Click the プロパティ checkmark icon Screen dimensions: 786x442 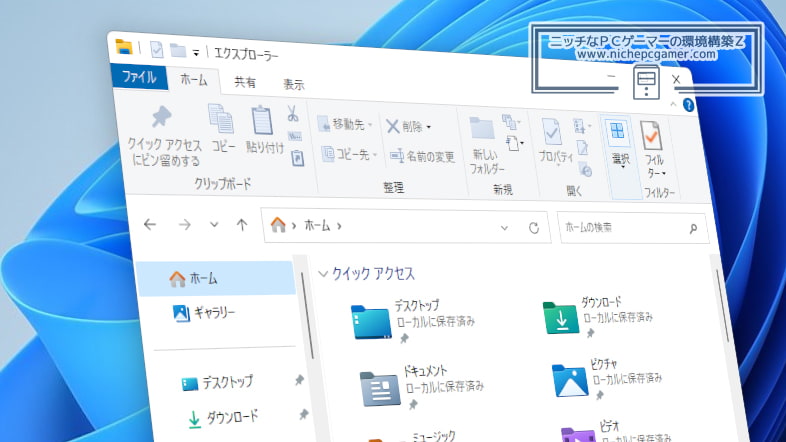[552, 132]
